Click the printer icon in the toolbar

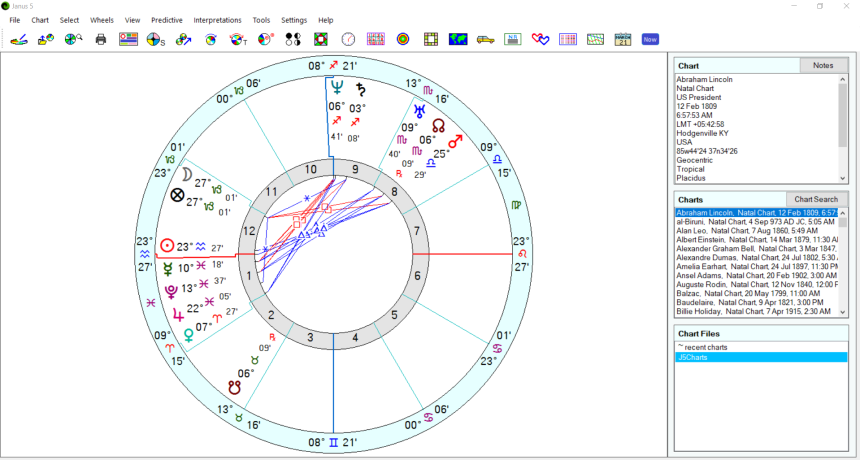pos(101,40)
